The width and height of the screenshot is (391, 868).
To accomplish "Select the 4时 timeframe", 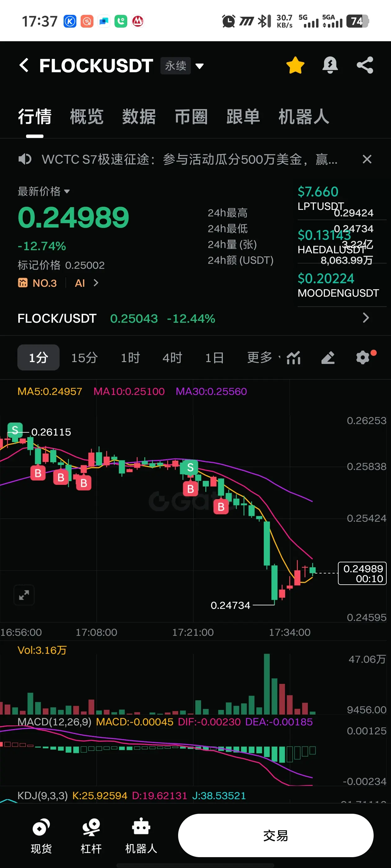I will coord(172,357).
